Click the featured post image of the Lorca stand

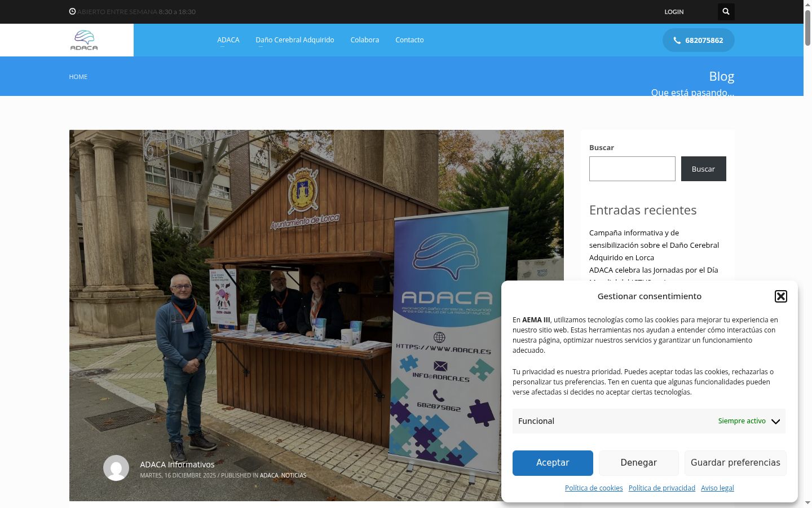[x=316, y=315]
